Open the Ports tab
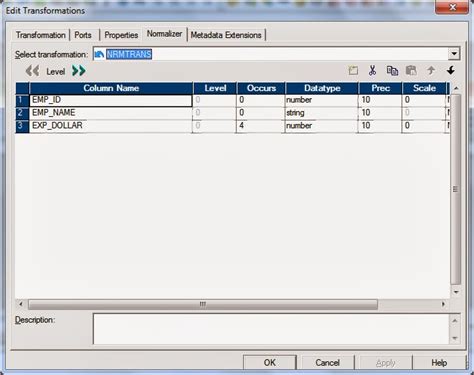 tap(83, 35)
